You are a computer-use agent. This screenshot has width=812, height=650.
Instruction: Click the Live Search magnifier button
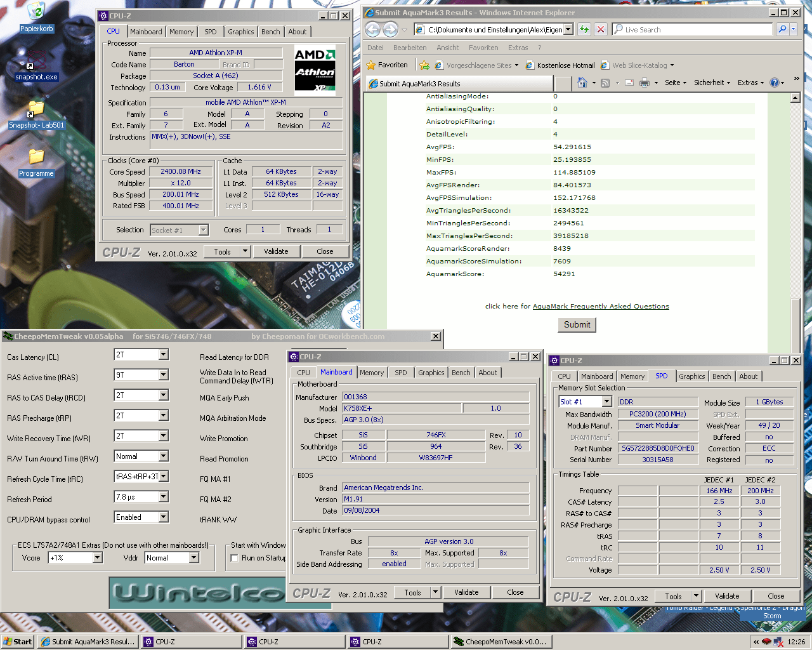point(782,29)
